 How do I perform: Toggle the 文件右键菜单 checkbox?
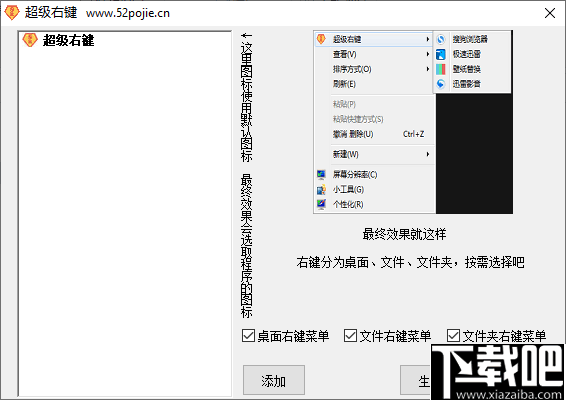(x=351, y=336)
